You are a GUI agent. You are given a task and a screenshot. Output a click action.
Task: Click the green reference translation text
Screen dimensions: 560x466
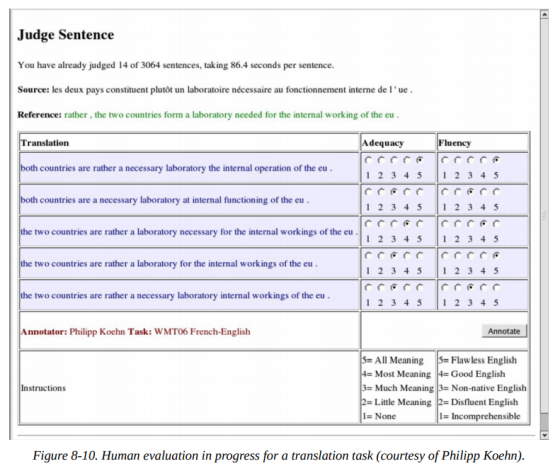pyautogui.click(x=231, y=115)
